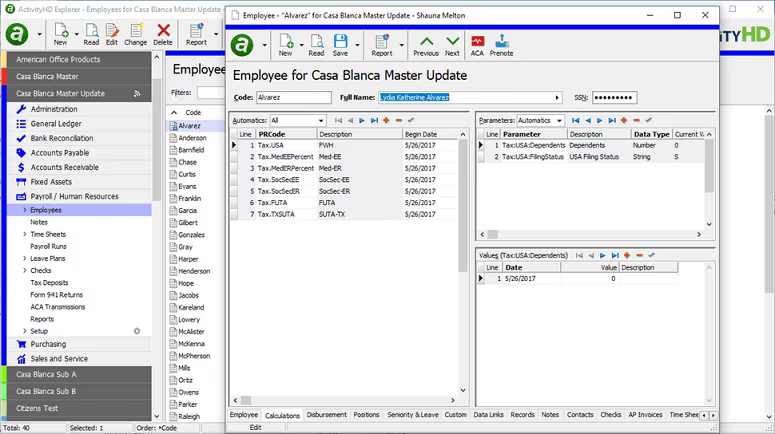Open General Ledger in navigation pane

point(56,124)
